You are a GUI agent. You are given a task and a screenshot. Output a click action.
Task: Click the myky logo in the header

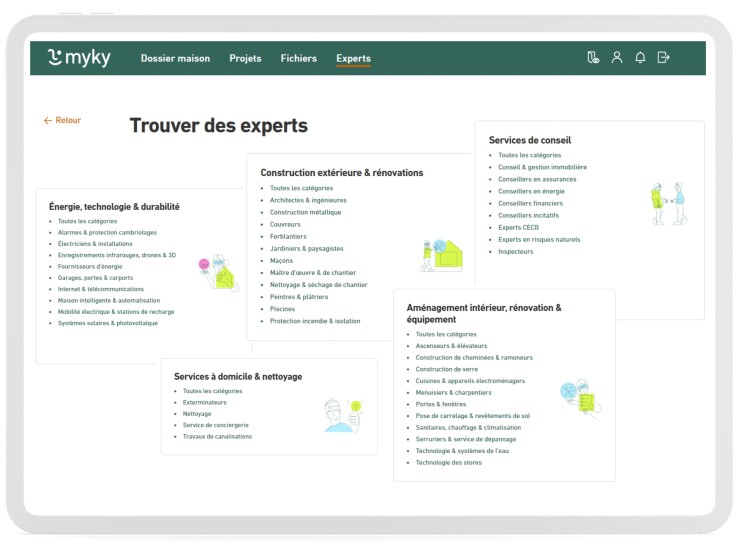pyautogui.click(x=79, y=58)
